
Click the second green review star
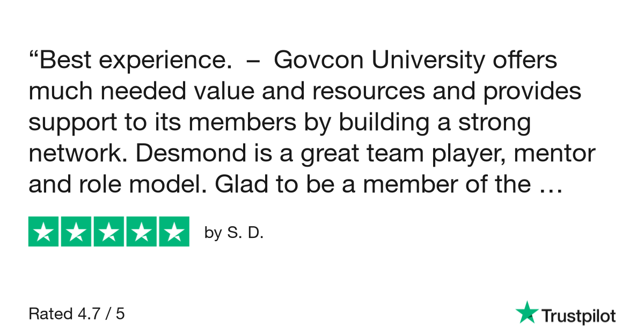(76, 232)
